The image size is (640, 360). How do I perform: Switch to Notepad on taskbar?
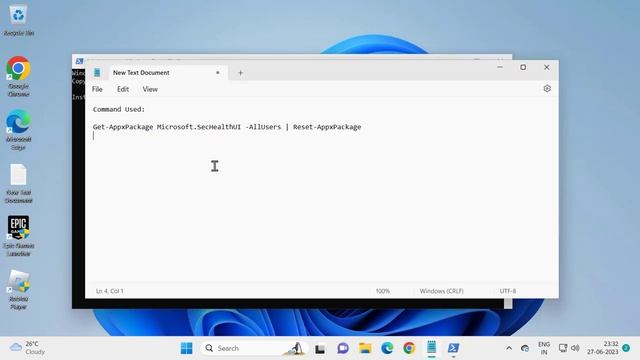(x=431, y=348)
